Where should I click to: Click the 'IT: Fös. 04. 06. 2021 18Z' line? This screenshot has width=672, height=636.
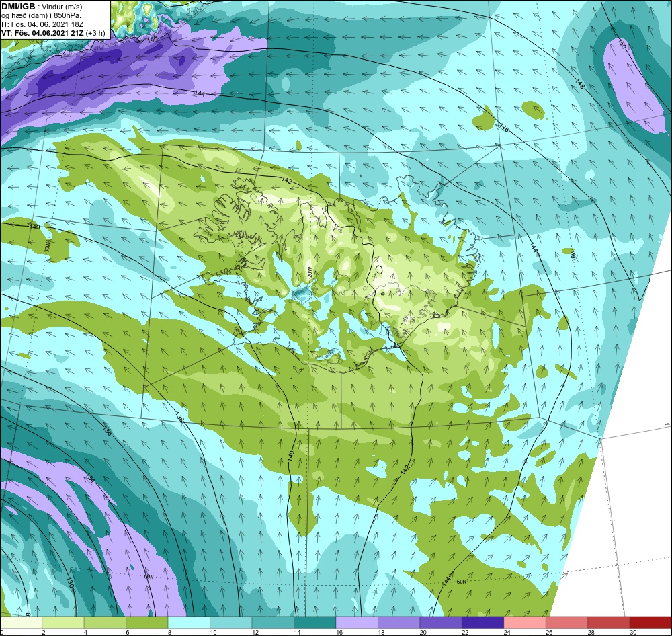click(x=42, y=24)
